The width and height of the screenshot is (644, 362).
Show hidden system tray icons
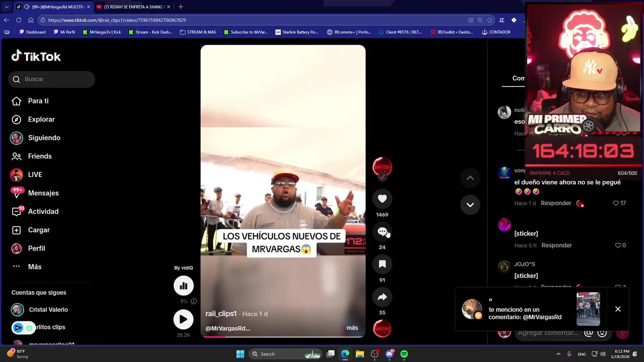point(558,354)
